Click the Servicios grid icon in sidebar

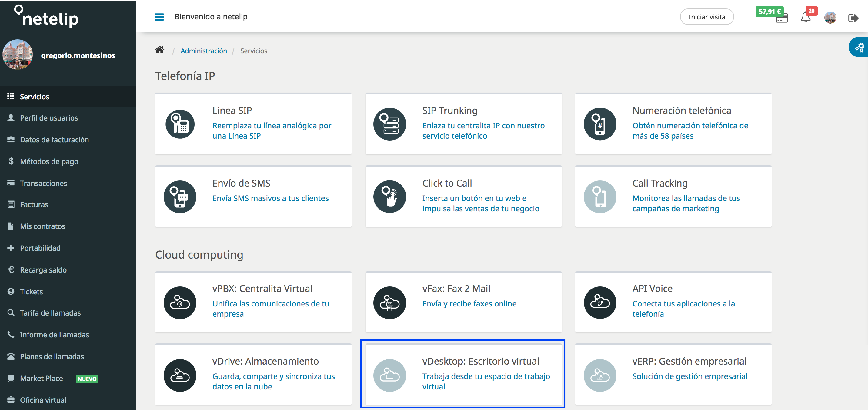pyautogui.click(x=11, y=96)
